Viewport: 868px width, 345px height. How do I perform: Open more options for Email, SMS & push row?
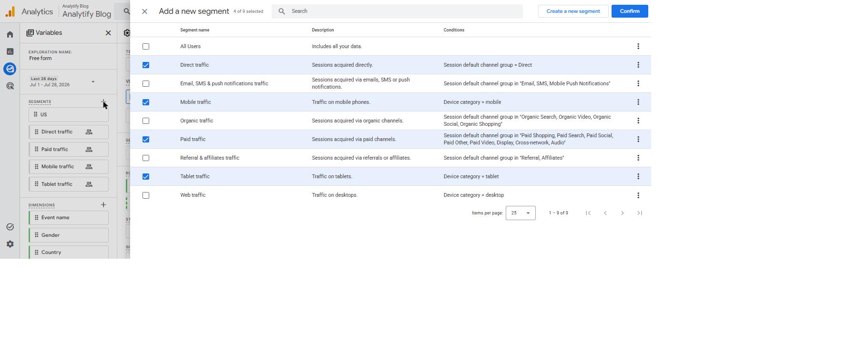point(638,83)
